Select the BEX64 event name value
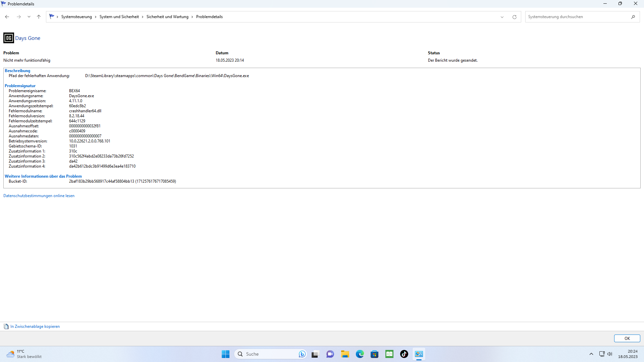The width and height of the screenshot is (644, 362). pos(74,91)
